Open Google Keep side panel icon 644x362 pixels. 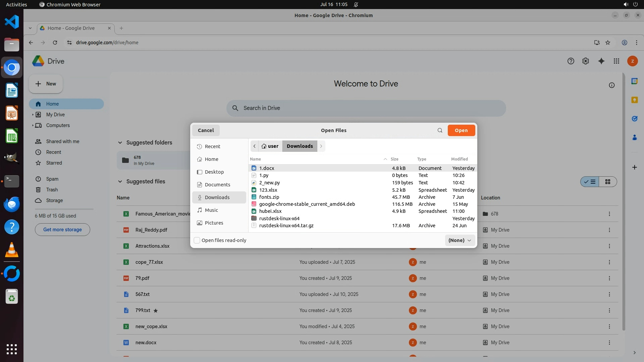[634, 100]
